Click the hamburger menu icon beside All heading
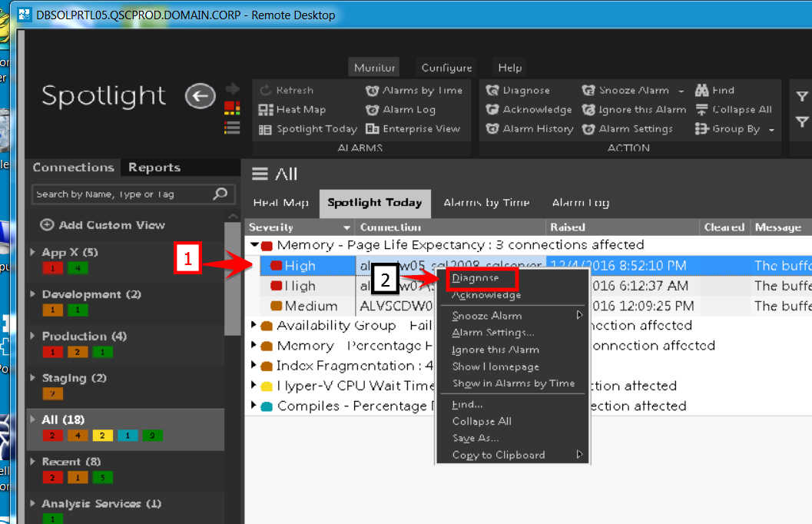Image resolution: width=812 pixels, height=524 pixels. click(260, 174)
